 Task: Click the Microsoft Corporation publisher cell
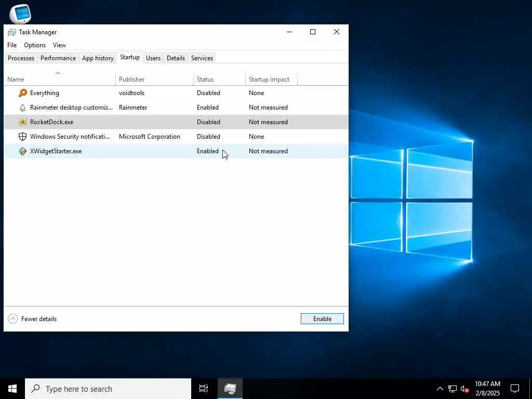point(149,137)
